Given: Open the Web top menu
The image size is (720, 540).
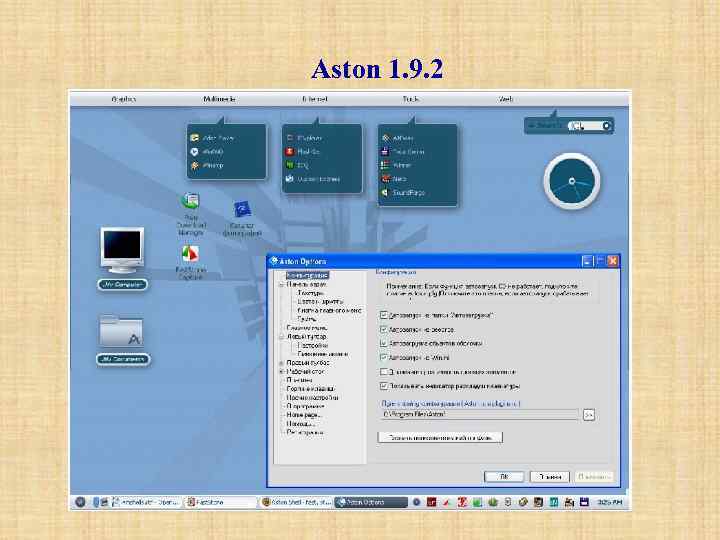Looking at the screenshot, I should (506, 99).
